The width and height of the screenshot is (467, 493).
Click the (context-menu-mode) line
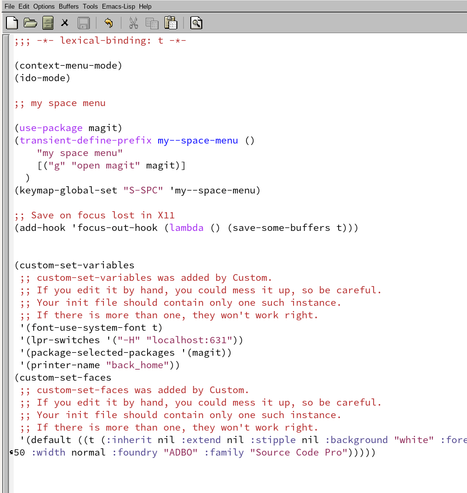(68, 65)
